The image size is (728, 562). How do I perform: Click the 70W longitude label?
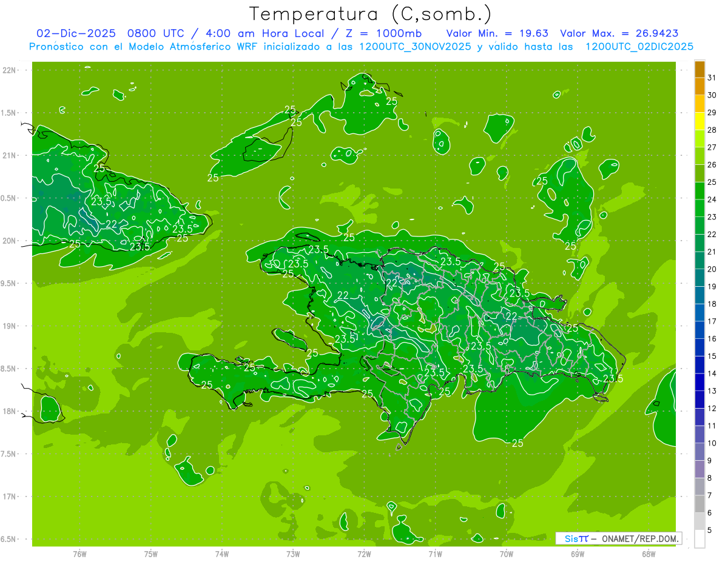[507, 554]
